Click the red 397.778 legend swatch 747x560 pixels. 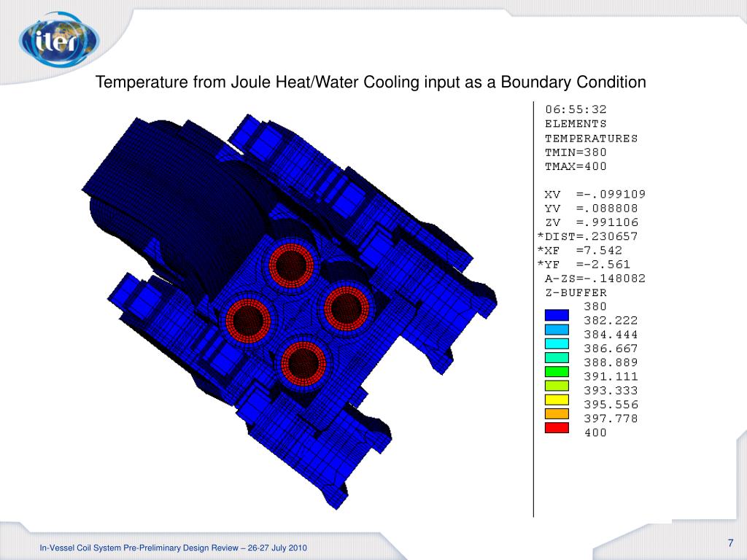(557, 427)
